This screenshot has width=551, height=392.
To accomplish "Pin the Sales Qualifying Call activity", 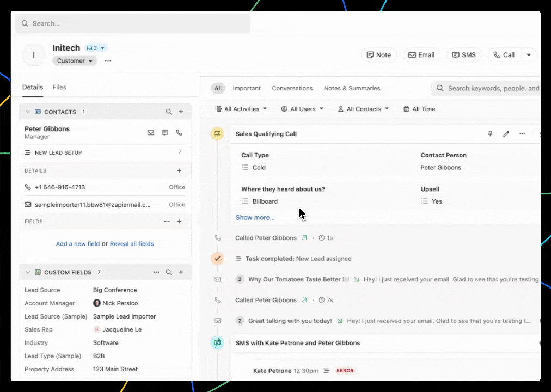I will coord(490,134).
